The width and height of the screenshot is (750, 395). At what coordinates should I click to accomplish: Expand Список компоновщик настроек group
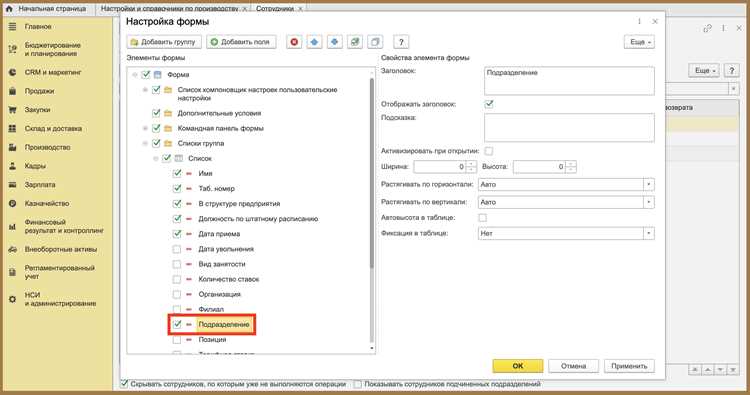(x=145, y=90)
